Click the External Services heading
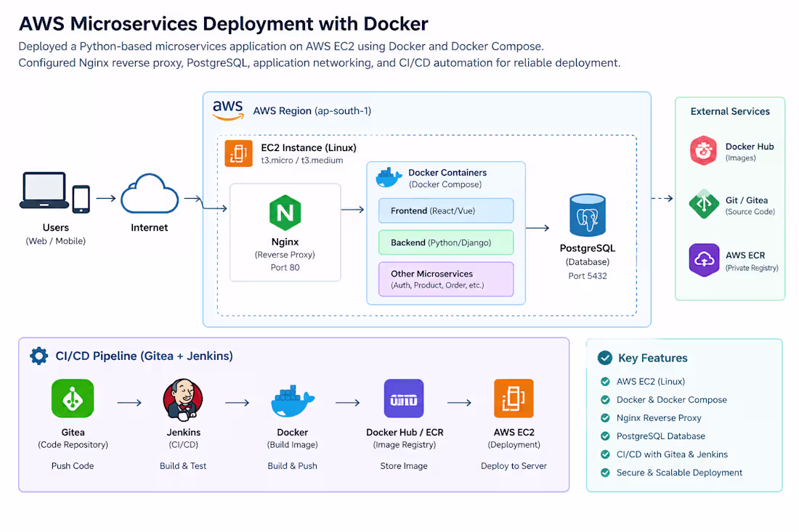This screenshot has width=799, height=532. click(x=730, y=112)
